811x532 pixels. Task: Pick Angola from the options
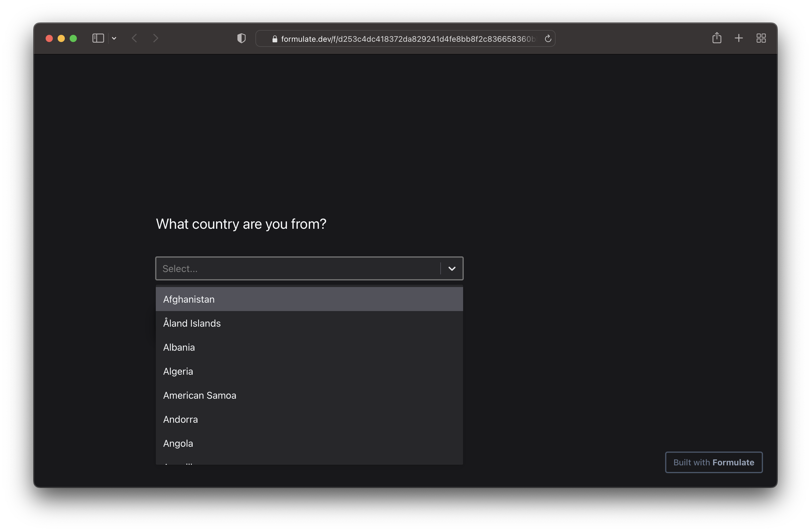[309, 443]
